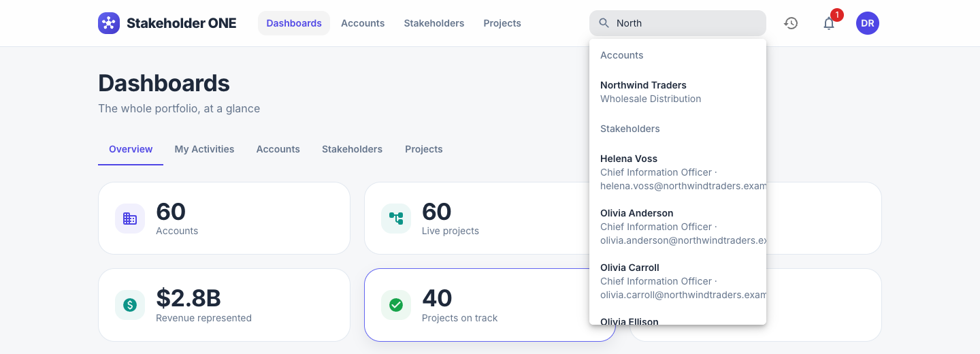This screenshot has width=980, height=354.
Task: Open the Projects dashboard tab
Action: [424, 149]
